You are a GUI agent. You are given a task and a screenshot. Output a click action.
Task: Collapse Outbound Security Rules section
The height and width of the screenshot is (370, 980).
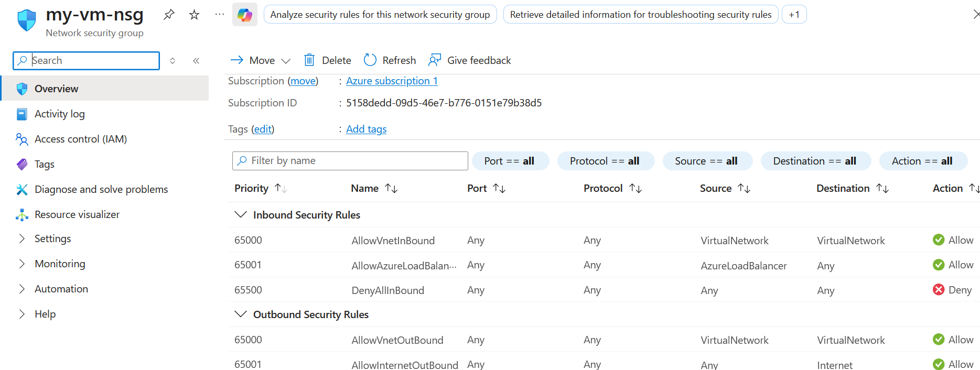(241, 314)
